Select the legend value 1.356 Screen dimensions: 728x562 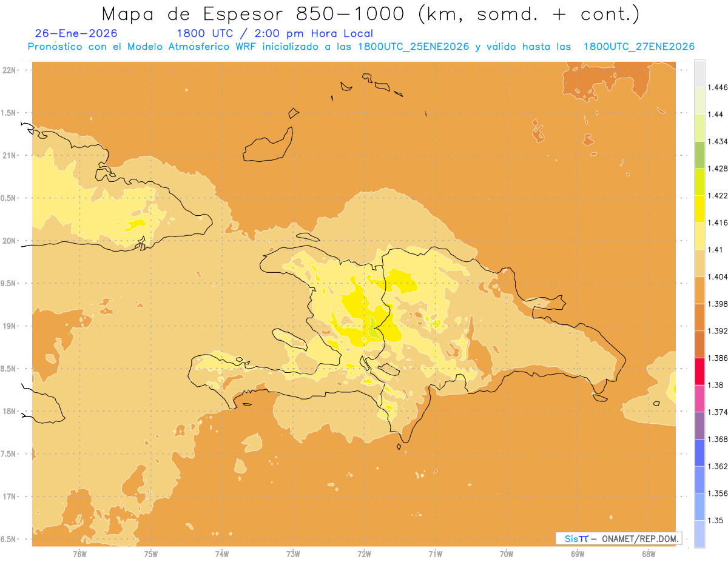click(718, 493)
